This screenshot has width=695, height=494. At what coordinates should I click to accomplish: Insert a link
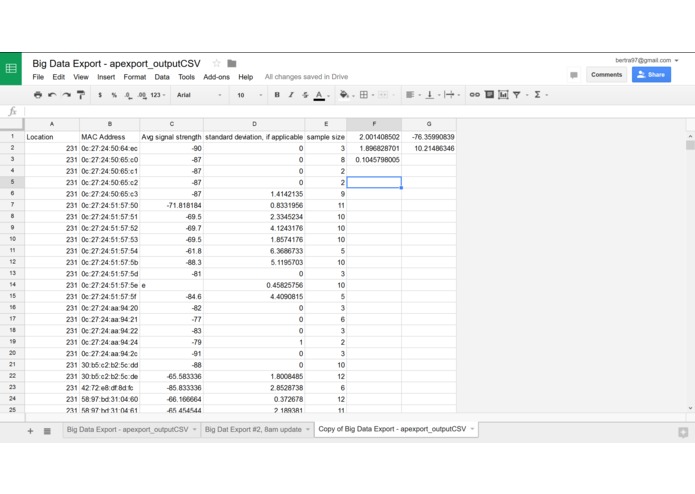point(475,95)
